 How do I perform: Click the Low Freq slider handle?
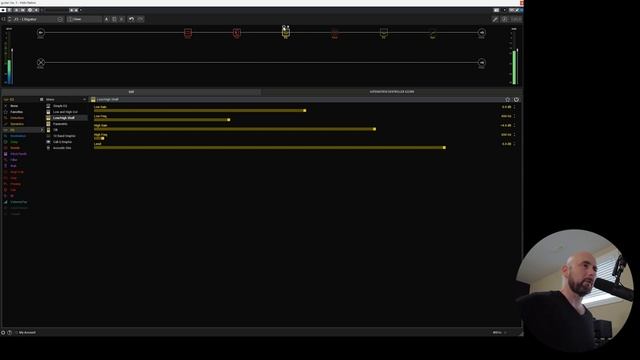(229, 120)
